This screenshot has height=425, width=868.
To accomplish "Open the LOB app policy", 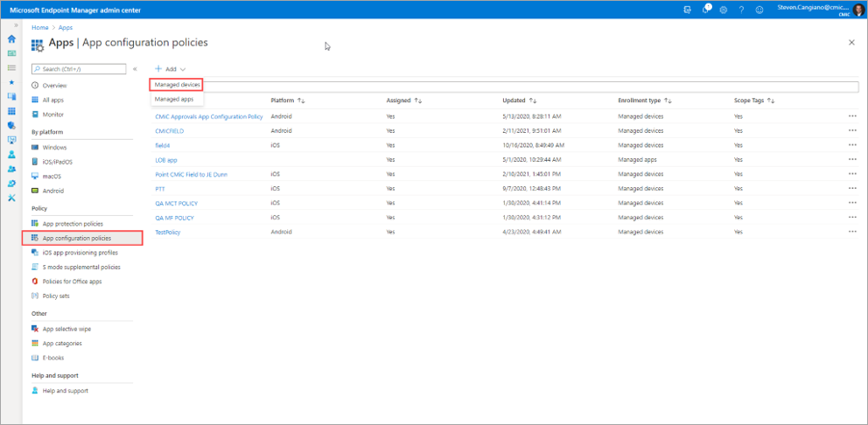I will pyautogui.click(x=166, y=160).
